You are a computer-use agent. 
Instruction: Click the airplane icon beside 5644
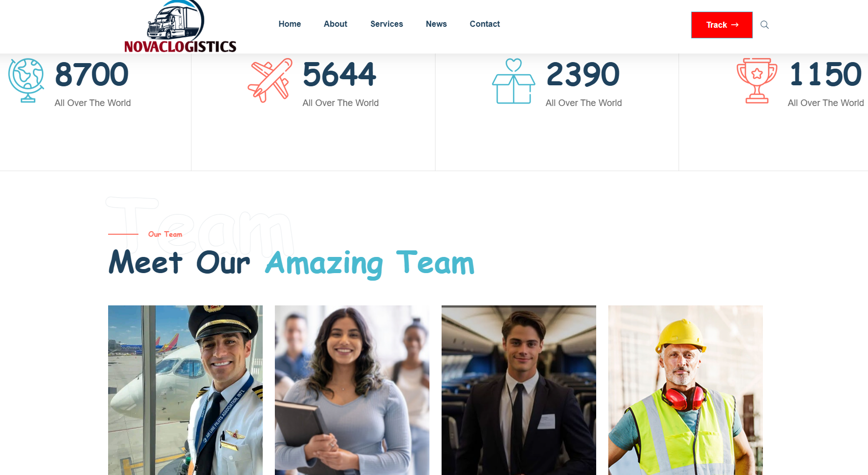(x=270, y=80)
